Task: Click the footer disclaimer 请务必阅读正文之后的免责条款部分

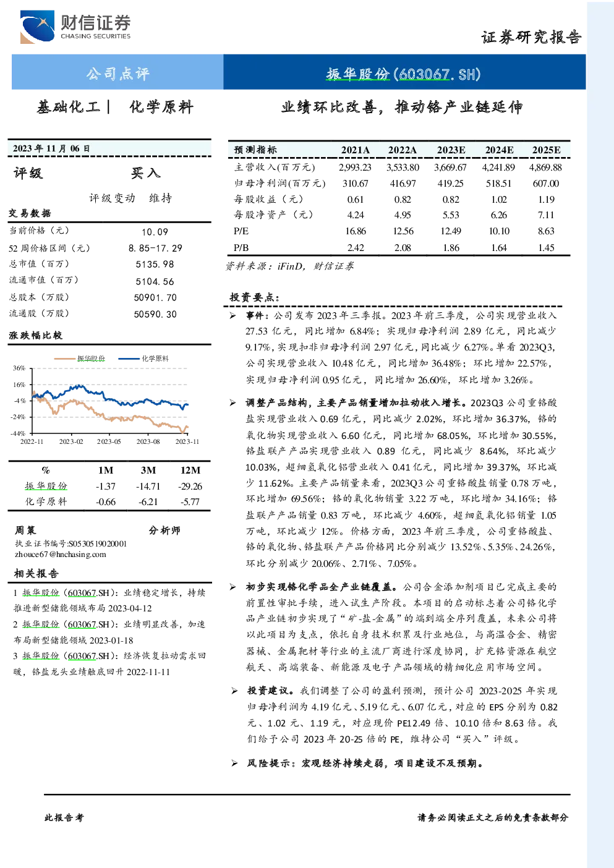Action: click(x=492, y=818)
